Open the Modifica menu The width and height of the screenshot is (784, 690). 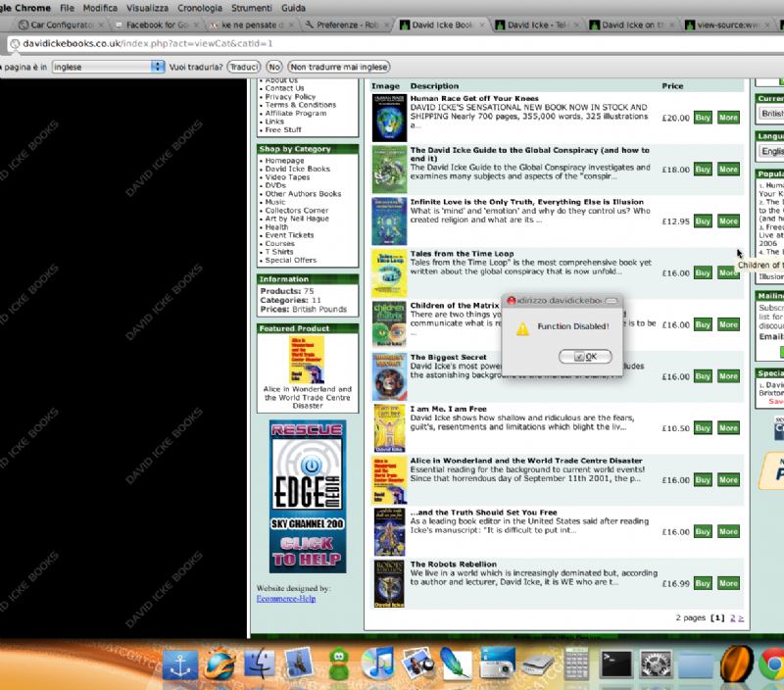tap(100, 8)
